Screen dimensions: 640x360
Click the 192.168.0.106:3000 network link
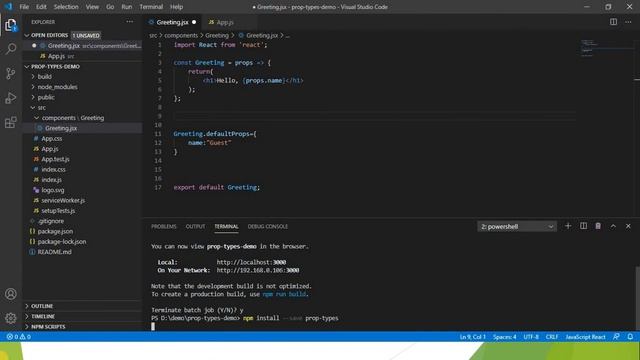(258, 270)
